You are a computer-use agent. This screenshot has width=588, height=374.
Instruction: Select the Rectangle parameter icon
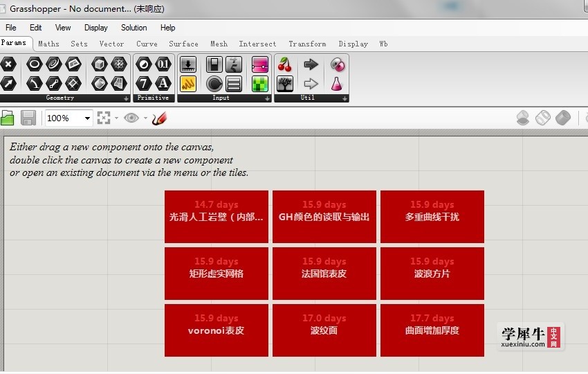(x=73, y=64)
